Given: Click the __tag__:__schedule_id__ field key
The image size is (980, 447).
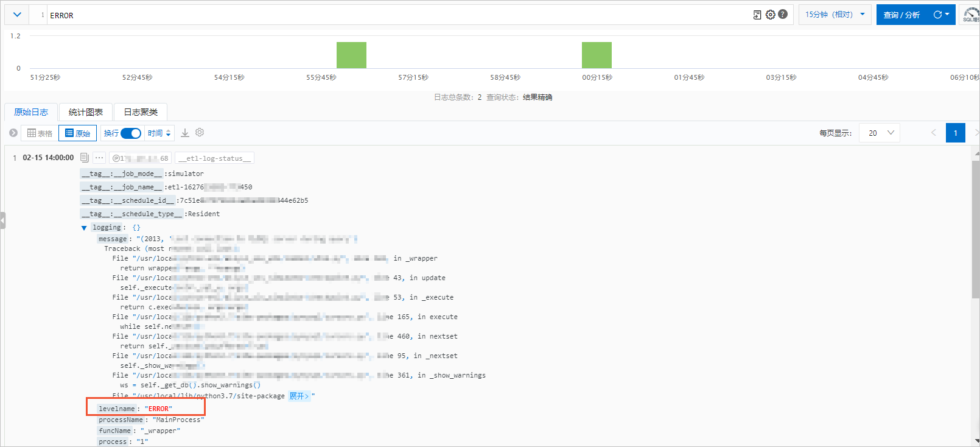Looking at the screenshot, I should tap(128, 200).
